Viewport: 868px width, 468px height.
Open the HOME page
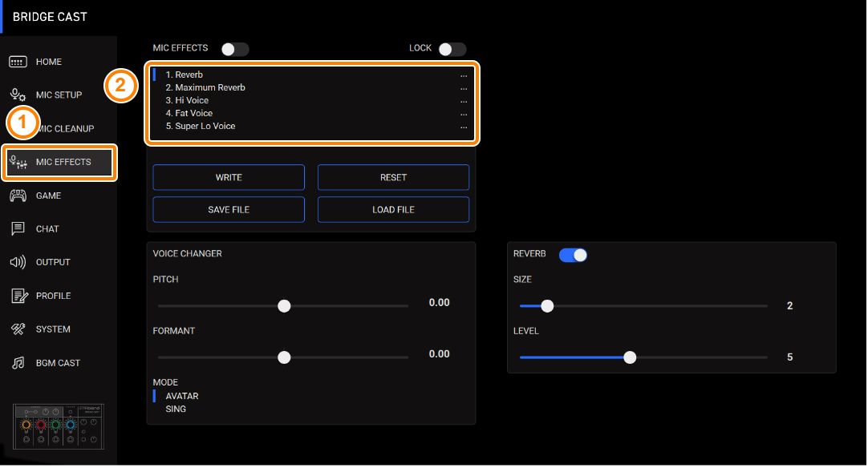coord(49,62)
